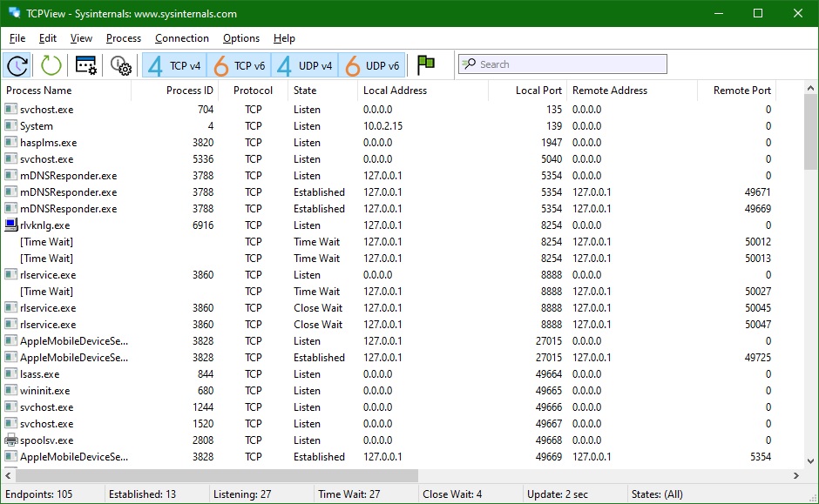This screenshot has height=504, width=819.
Task: Sort by Local Port column header
Action: click(527, 91)
